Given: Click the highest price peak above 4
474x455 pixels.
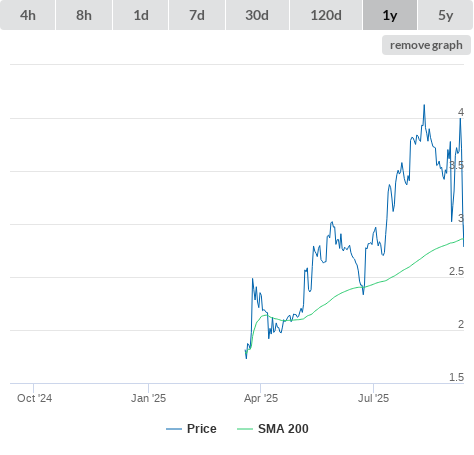Looking at the screenshot, I should [x=424, y=105].
